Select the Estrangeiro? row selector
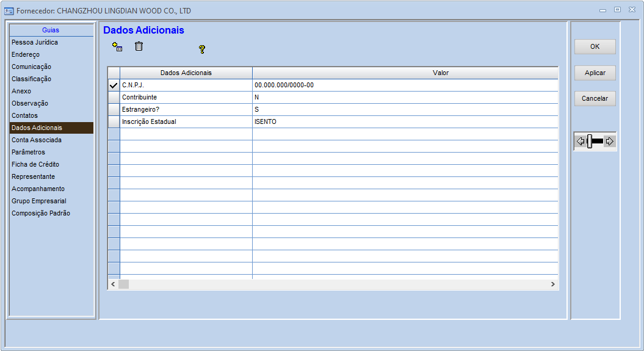 114,110
